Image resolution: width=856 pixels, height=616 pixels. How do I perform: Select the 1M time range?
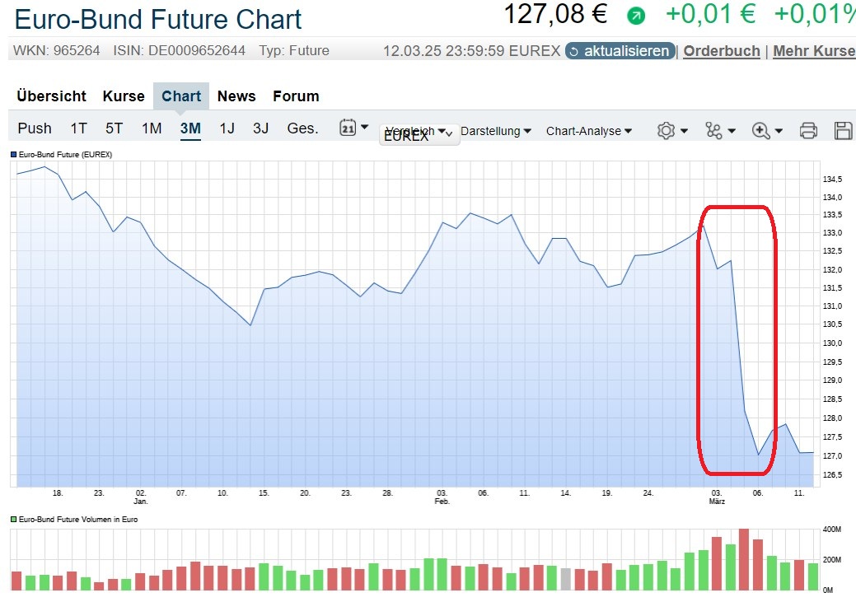pos(152,128)
